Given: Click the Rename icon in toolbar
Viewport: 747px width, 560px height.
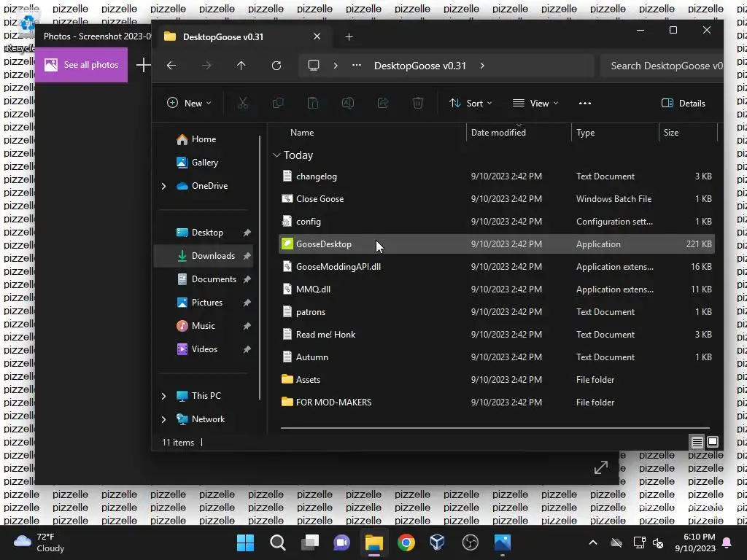Looking at the screenshot, I should tap(348, 103).
